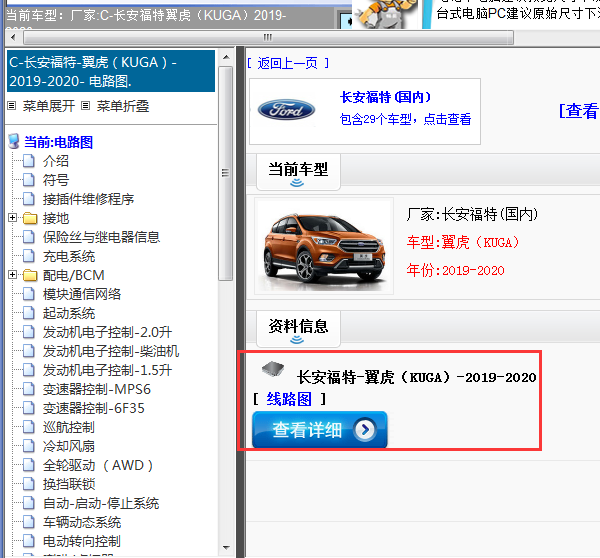Click the folder icon beside 配电/BCM

coord(30,275)
